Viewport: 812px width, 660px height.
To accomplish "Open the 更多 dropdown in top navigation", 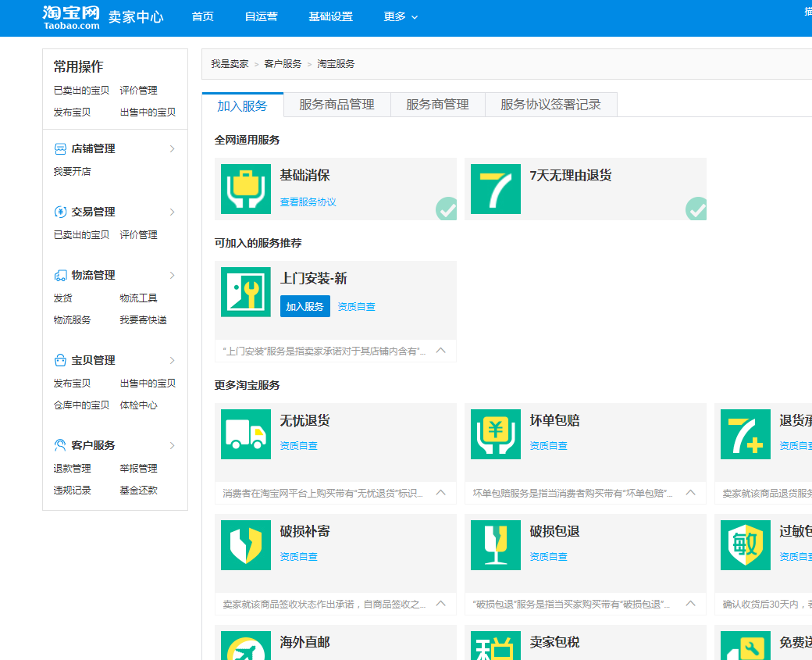I will (x=401, y=16).
